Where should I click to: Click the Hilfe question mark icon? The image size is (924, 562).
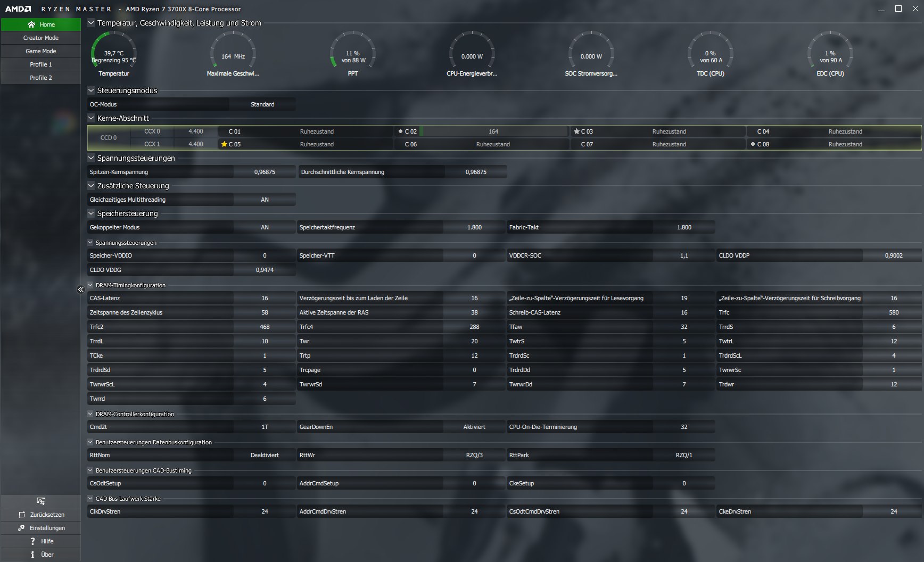(x=32, y=541)
